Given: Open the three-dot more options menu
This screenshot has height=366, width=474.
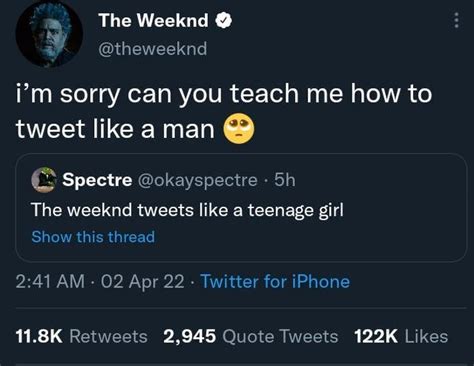Looking at the screenshot, I should point(456,20).
